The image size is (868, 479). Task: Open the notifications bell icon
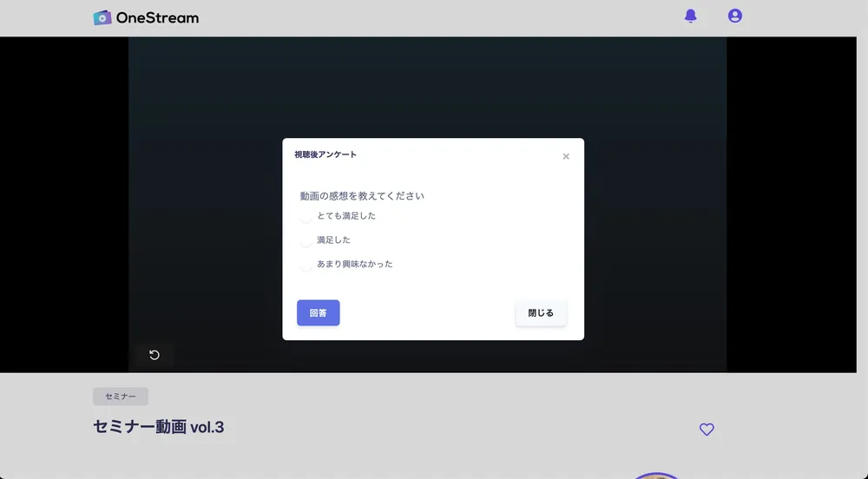(690, 16)
